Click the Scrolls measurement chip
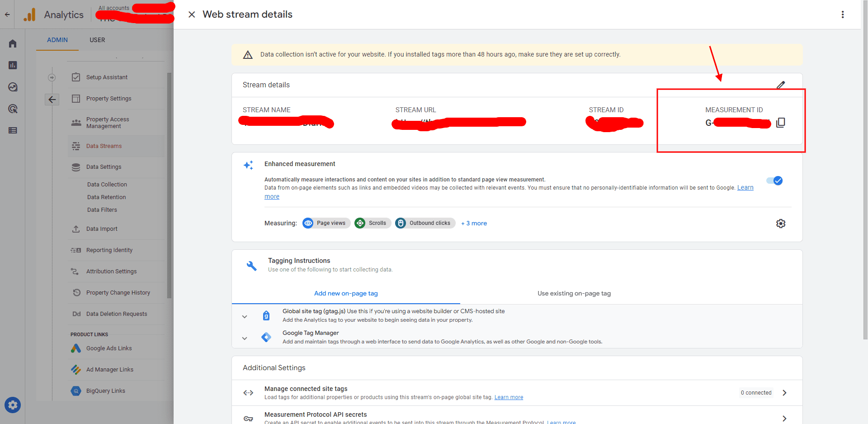 (x=373, y=223)
